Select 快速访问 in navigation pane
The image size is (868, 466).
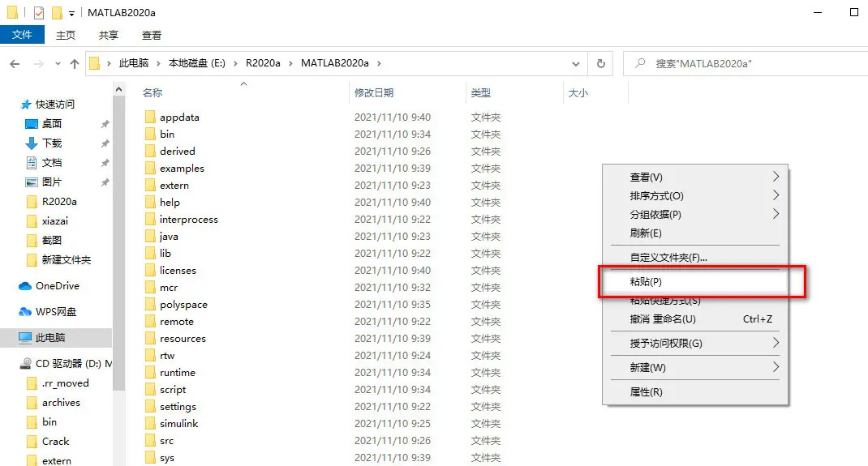coord(55,104)
